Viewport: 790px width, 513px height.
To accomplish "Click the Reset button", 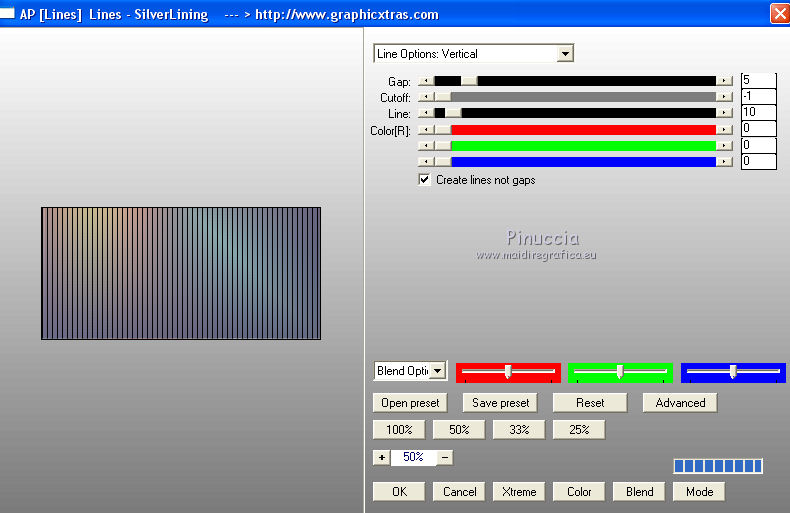I will (x=590, y=403).
